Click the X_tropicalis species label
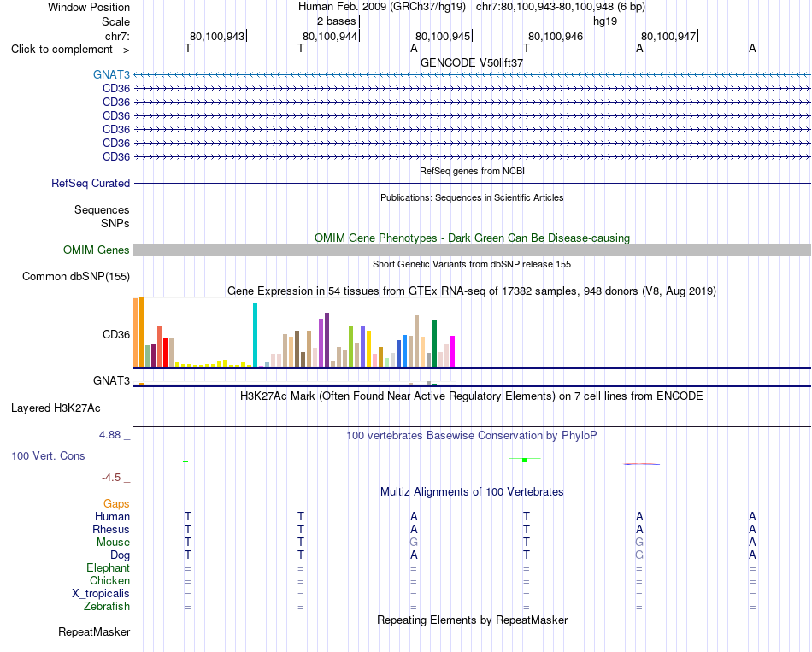 tap(101, 594)
